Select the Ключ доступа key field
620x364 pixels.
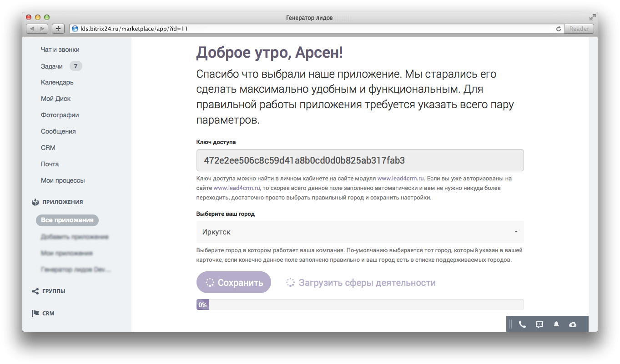[x=359, y=160]
